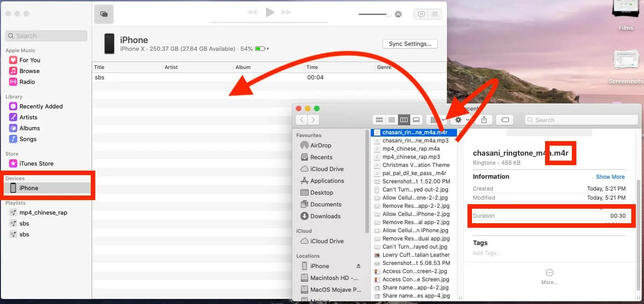
Task: Sort by the Time column header
Action: pos(339,67)
